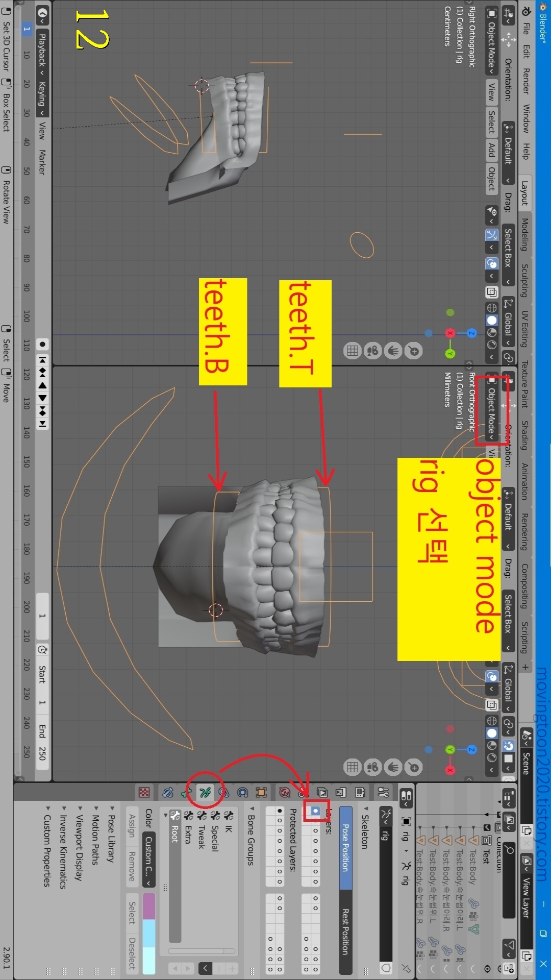This screenshot has width=551, height=980.
Task: Open the Render properties tab icon
Action: pos(360,793)
